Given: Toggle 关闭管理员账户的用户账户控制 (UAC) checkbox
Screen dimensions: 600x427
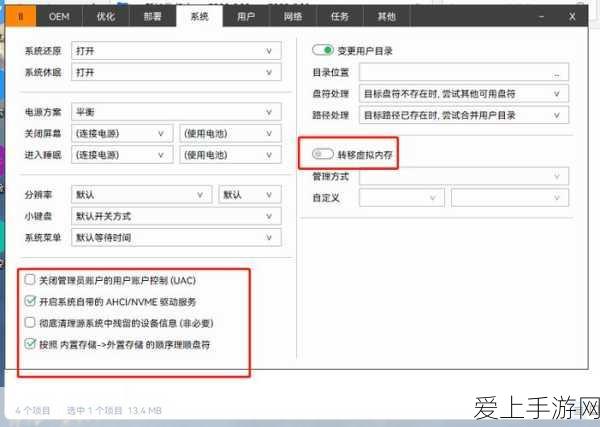Looking at the screenshot, I should [30, 280].
